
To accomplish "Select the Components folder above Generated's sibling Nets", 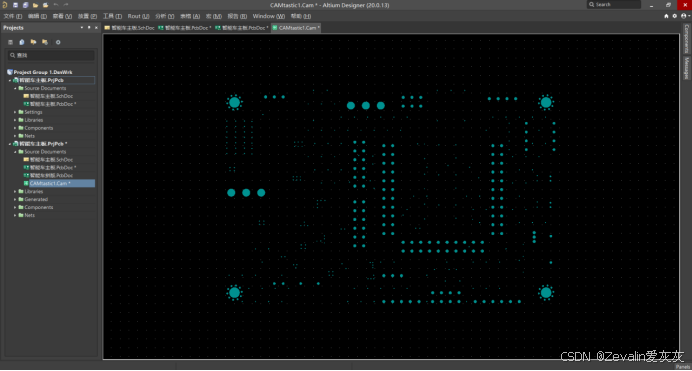I will [x=38, y=207].
